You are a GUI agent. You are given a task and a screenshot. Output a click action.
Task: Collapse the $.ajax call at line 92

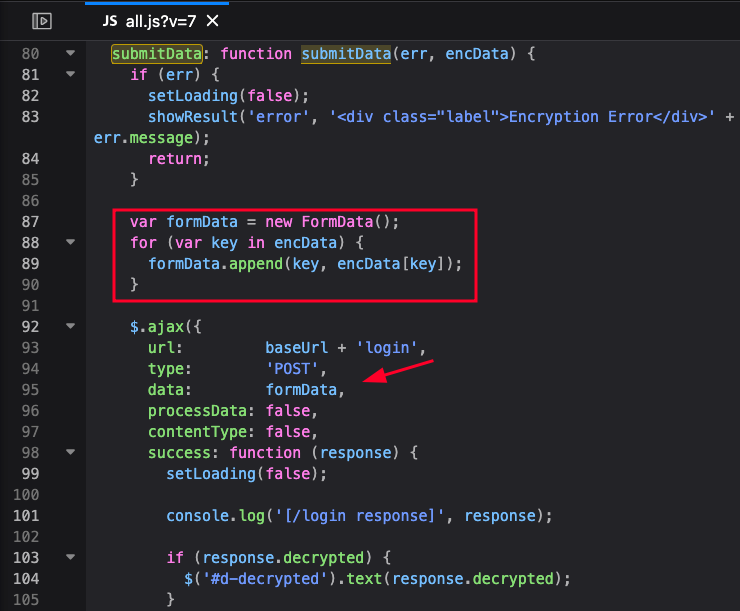(x=70, y=326)
